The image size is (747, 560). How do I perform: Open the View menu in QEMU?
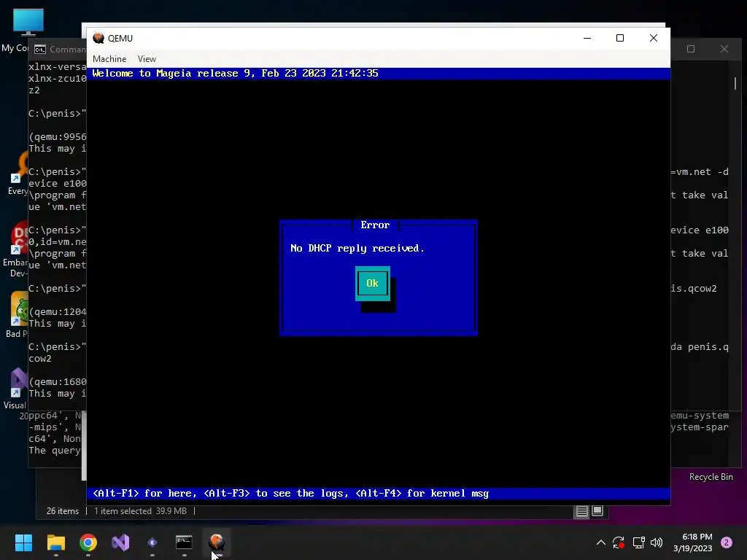147,59
